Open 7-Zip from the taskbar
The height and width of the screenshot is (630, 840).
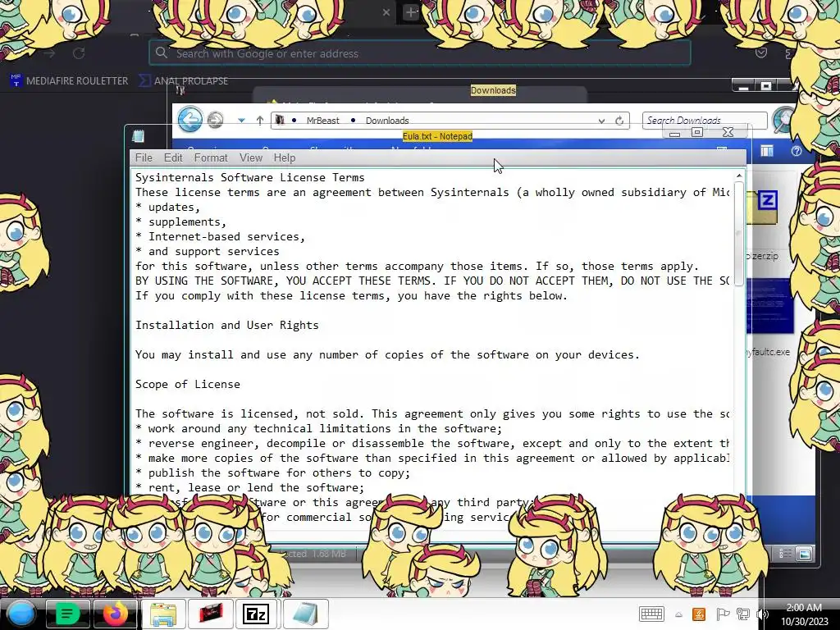point(255,614)
